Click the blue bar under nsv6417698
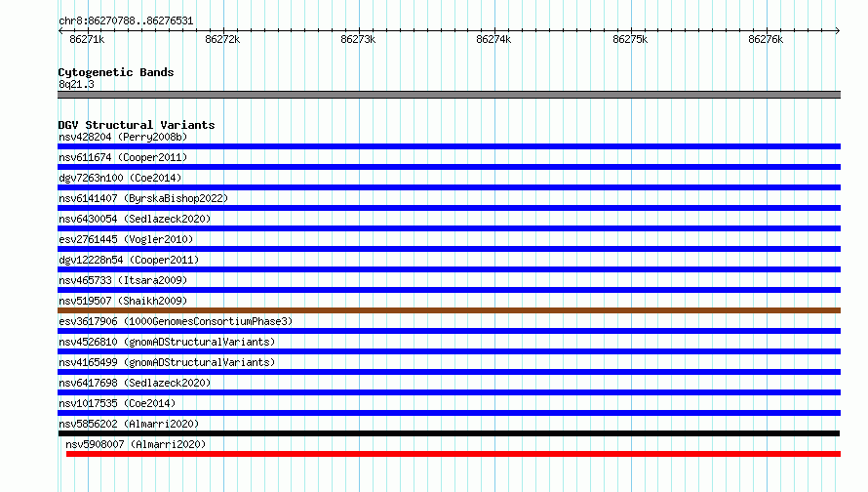This screenshot has width=868, height=492. [x=449, y=392]
